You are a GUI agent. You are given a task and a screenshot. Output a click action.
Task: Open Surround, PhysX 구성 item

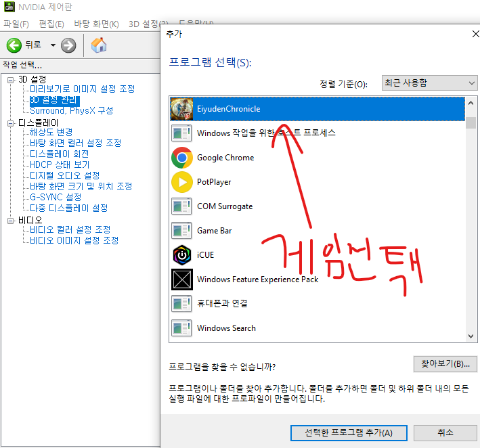coord(71,111)
